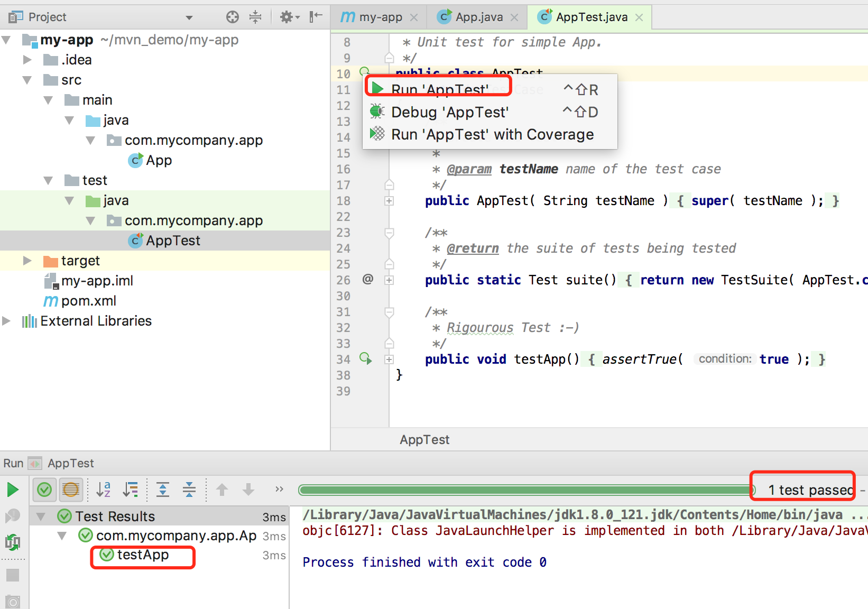The image size is (868, 609).
Task: Close the App.java editor tab
Action: (x=514, y=17)
